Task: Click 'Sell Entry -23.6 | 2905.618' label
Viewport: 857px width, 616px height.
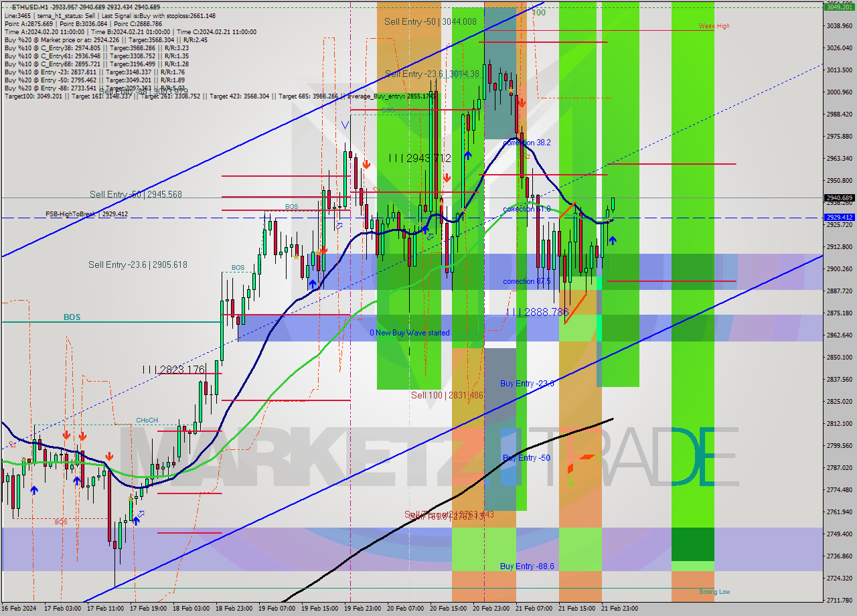Action: click(x=138, y=264)
